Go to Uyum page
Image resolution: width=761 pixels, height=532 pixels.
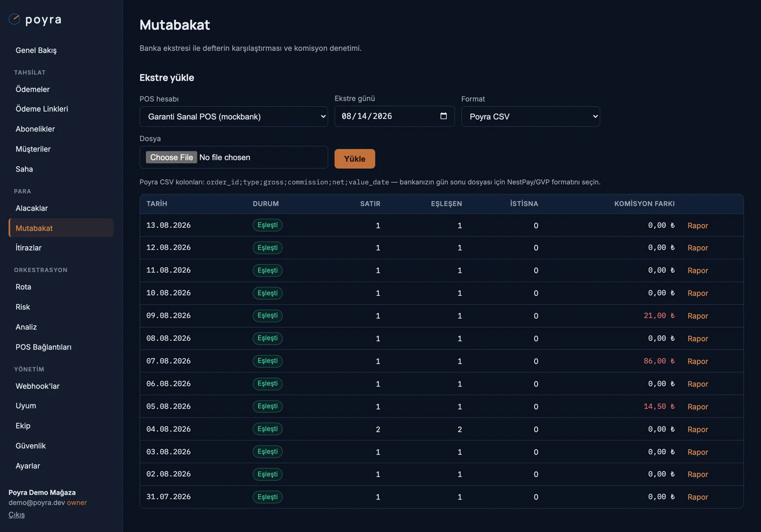pos(26,406)
